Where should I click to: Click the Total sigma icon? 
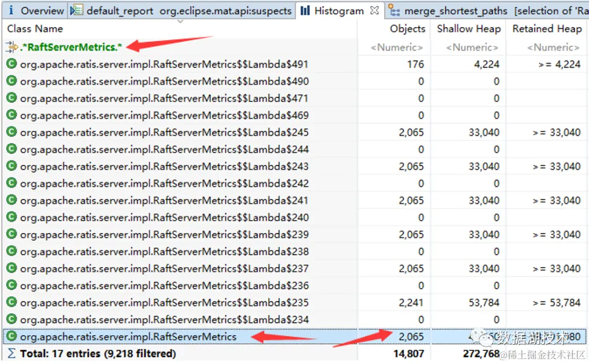[11, 354]
